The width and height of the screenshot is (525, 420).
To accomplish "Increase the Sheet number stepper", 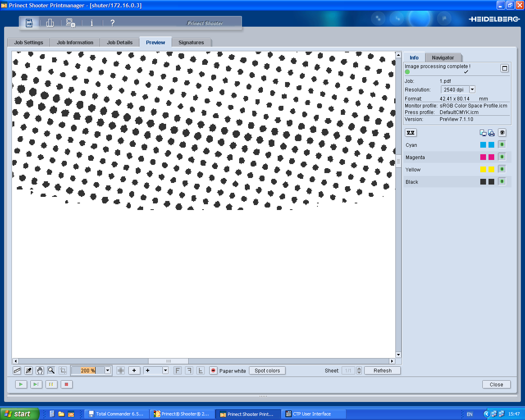I will (359, 368).
